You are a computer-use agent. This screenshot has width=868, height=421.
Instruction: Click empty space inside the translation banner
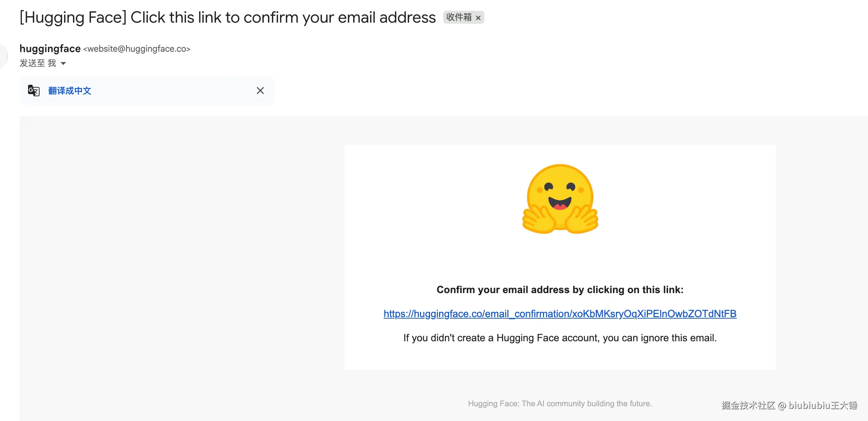click(x=173, y=91)
